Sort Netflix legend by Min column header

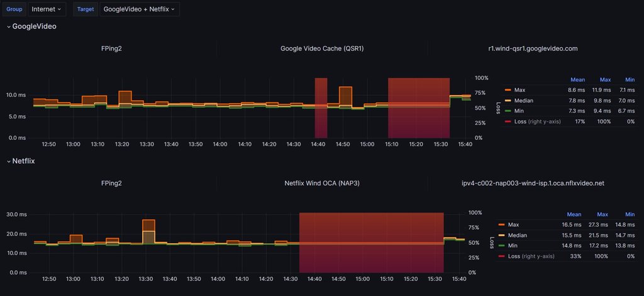pyautogui.click(x=630, y=215)
